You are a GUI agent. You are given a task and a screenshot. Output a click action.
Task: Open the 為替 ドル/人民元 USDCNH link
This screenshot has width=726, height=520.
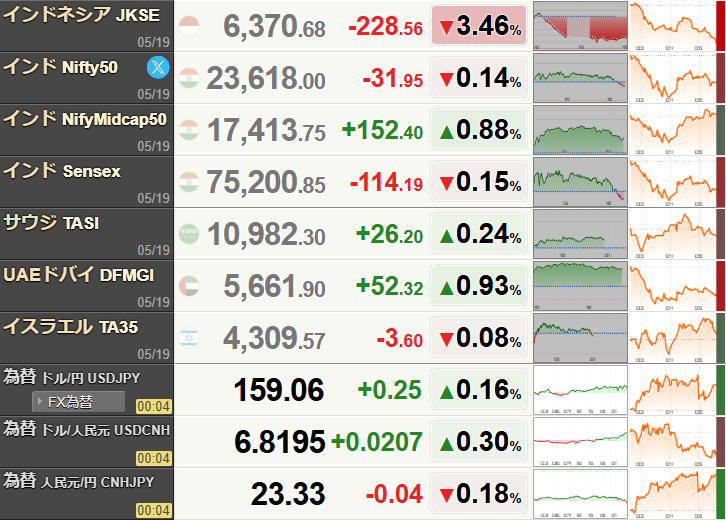coord(87,429)
